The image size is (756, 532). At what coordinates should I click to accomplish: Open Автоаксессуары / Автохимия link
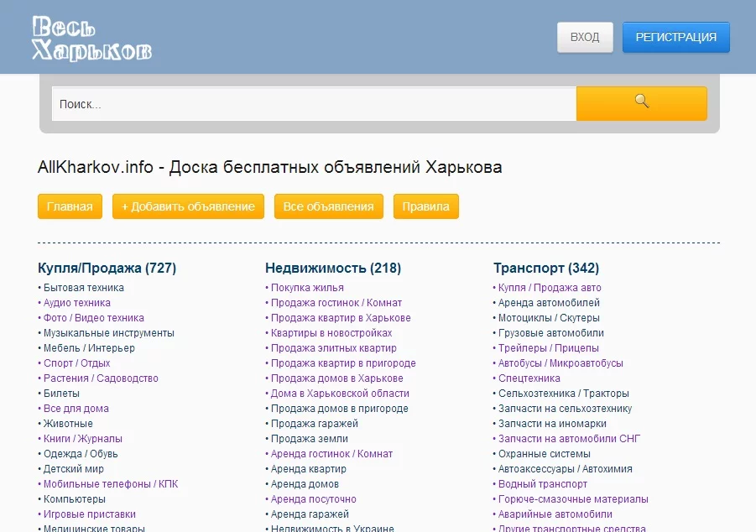pyautogui.click(x=565, y=469)
